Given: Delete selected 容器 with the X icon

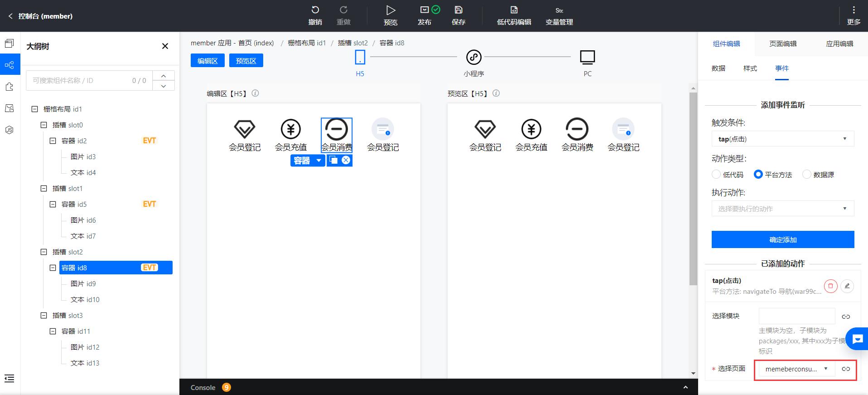Looking at the screenshot, I should [x=346, y=160].
